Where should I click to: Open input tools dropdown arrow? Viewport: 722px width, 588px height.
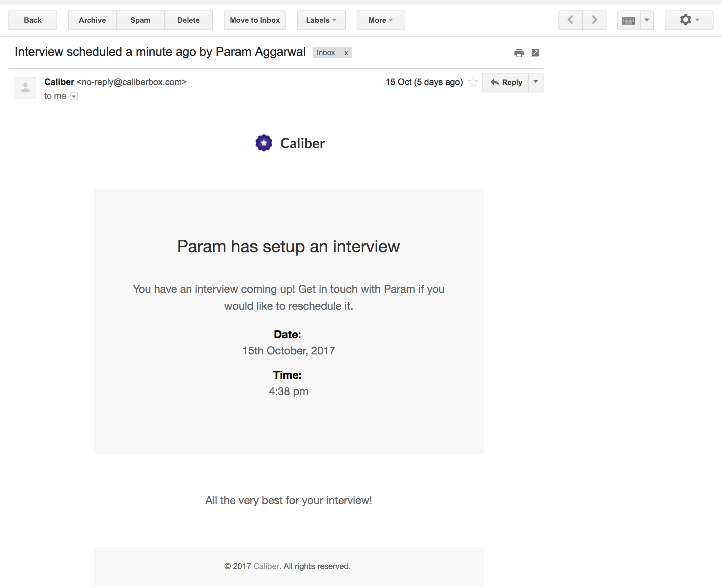click(x=647, y=20)
